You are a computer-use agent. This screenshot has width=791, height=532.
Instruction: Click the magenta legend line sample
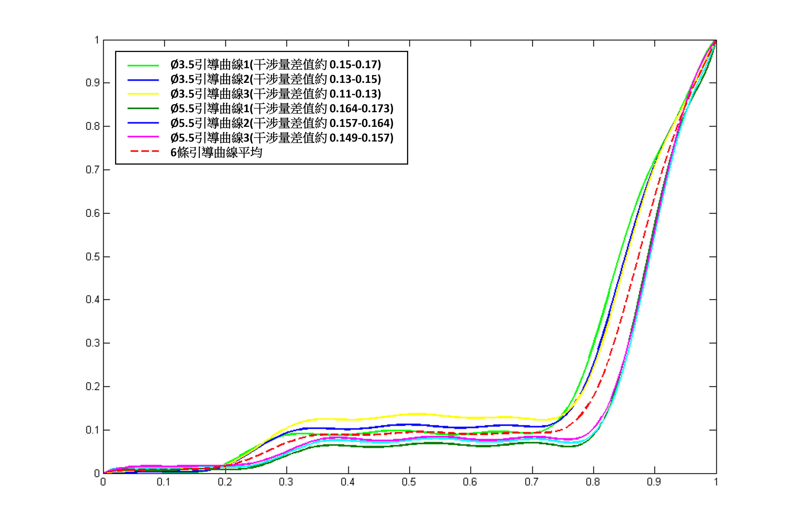(143, 137)
